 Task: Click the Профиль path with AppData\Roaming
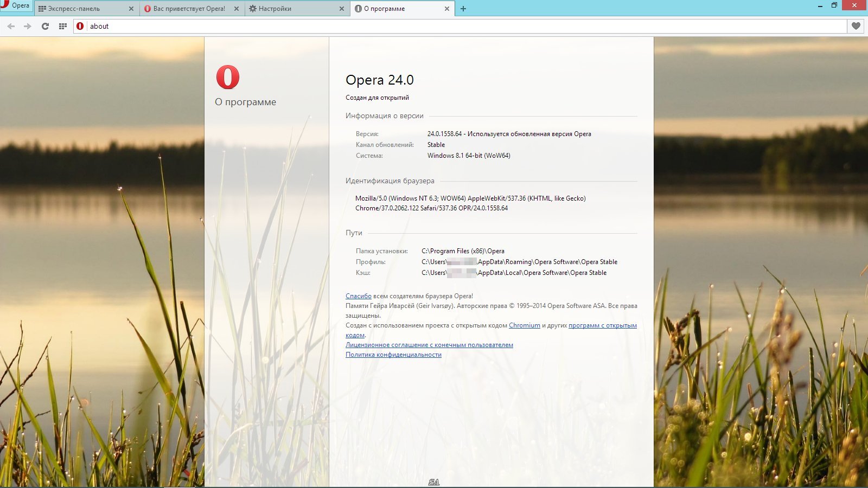tap(519, 262)
